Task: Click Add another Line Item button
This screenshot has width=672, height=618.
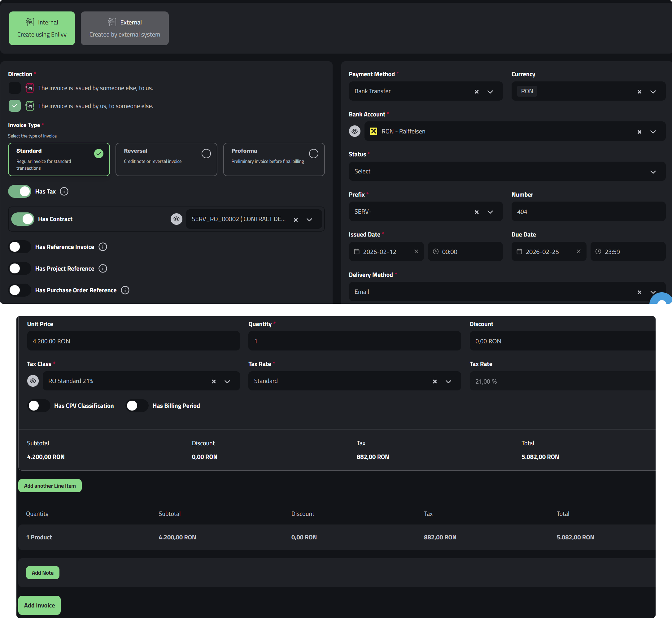Action: point(50,485)
